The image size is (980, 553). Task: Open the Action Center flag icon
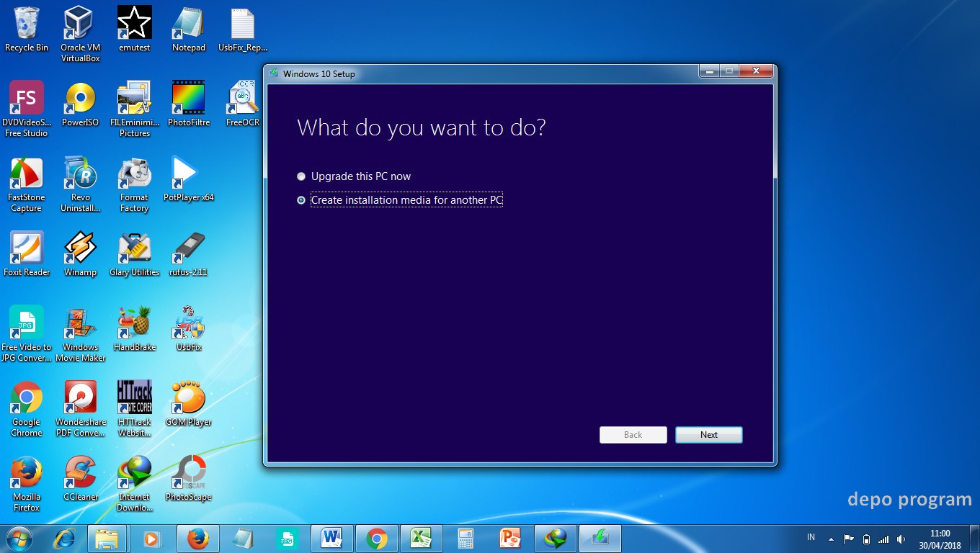848,539
